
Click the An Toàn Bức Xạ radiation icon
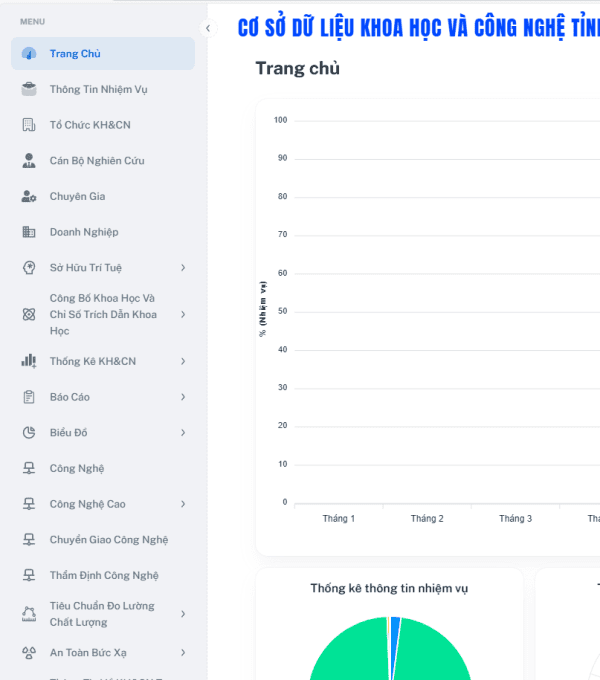click(29, 653)
